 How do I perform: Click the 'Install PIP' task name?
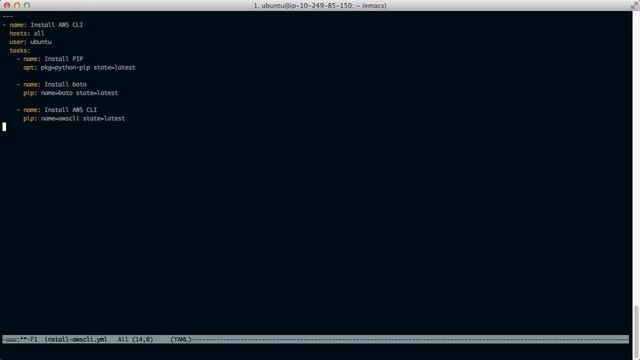click(x=64, y=59)
